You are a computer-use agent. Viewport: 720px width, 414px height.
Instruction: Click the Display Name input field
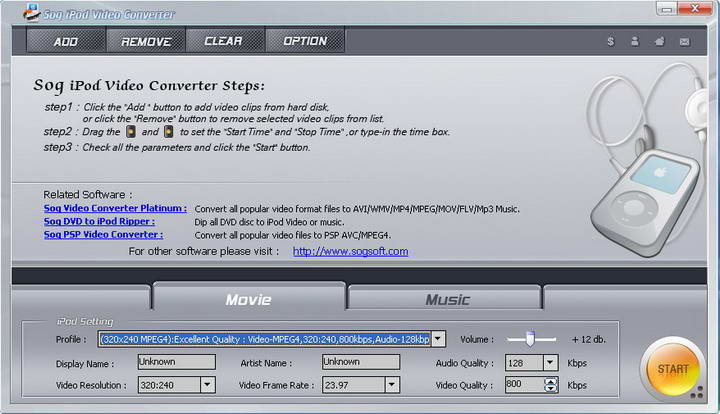point(177,362)
